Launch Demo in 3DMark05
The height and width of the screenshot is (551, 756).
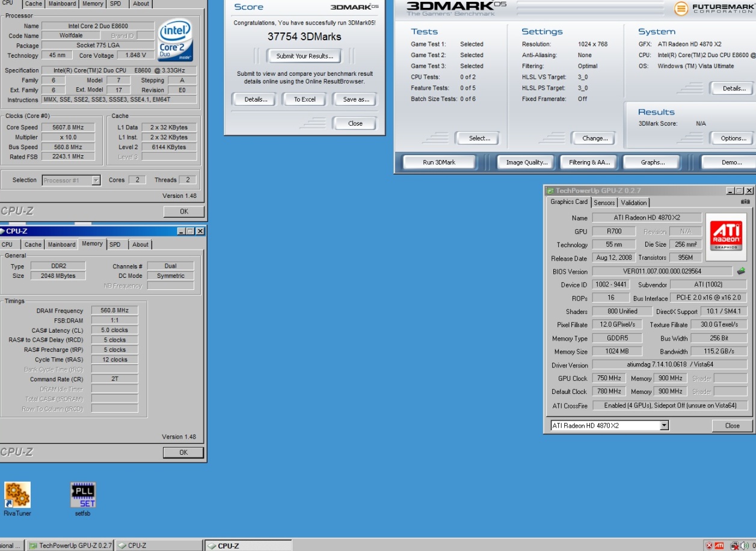(728, 162)
